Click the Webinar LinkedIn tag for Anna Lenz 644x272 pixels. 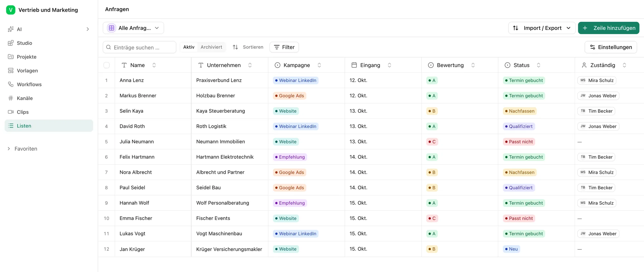coord(296,80)
